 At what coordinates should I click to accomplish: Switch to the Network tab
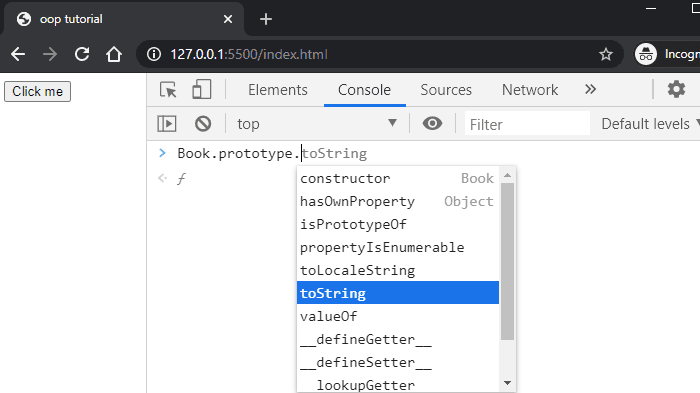coord(530,90)
